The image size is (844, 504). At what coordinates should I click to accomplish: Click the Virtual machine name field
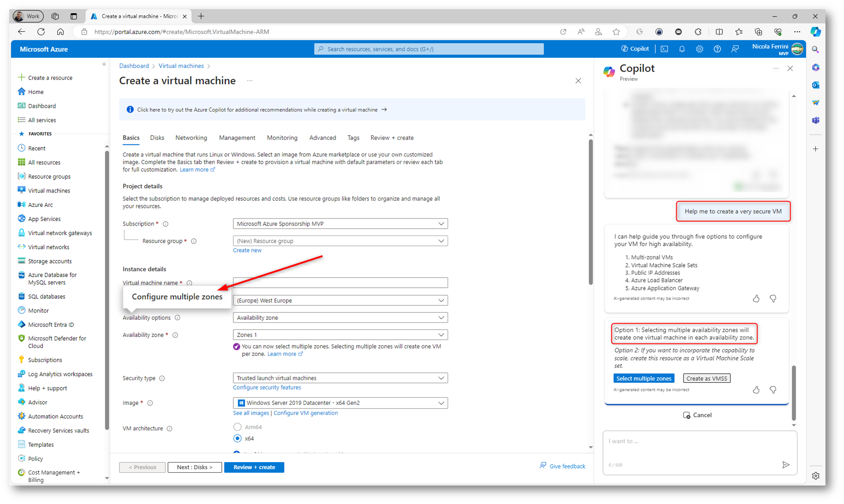pyautogui.click(x=340, y=283)
